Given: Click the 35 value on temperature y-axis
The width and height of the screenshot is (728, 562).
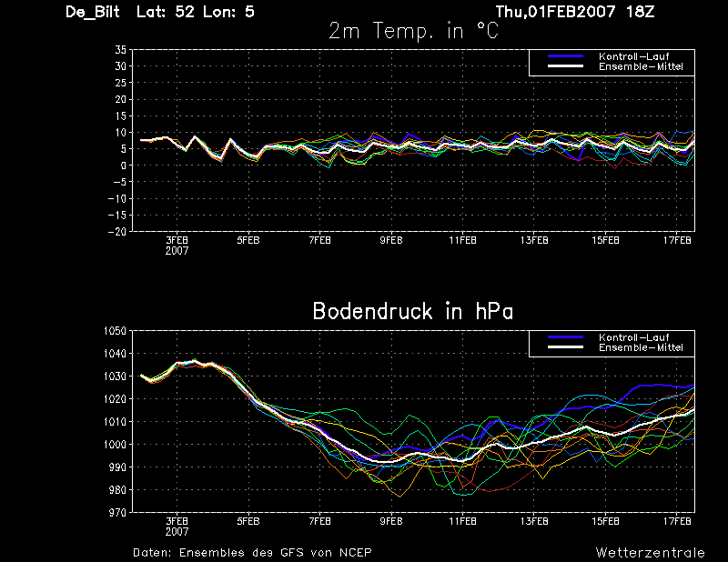Looking at the screenshot, I should pyautogui.click(x=121, y=50).
